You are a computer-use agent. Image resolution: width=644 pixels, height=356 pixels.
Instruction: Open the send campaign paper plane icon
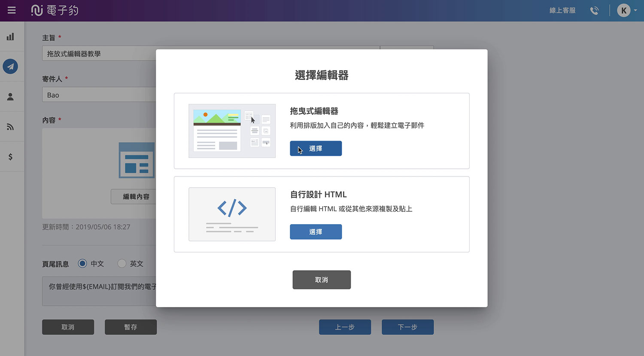pyautogui.click(x=10, y=67)
